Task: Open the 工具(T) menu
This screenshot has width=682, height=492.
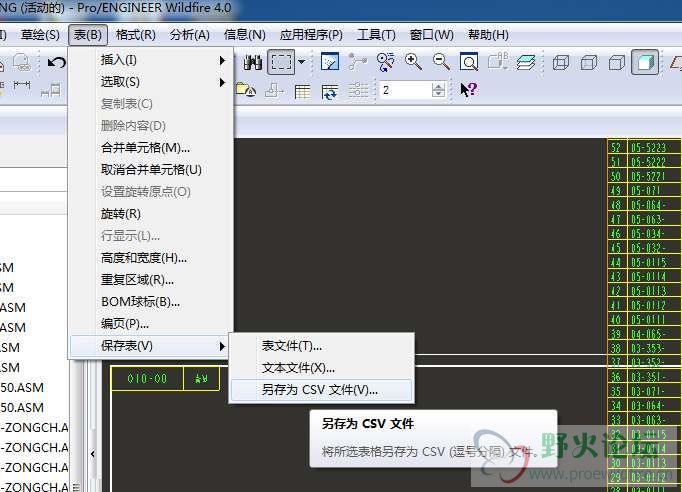Action: (x=376, y=35)
